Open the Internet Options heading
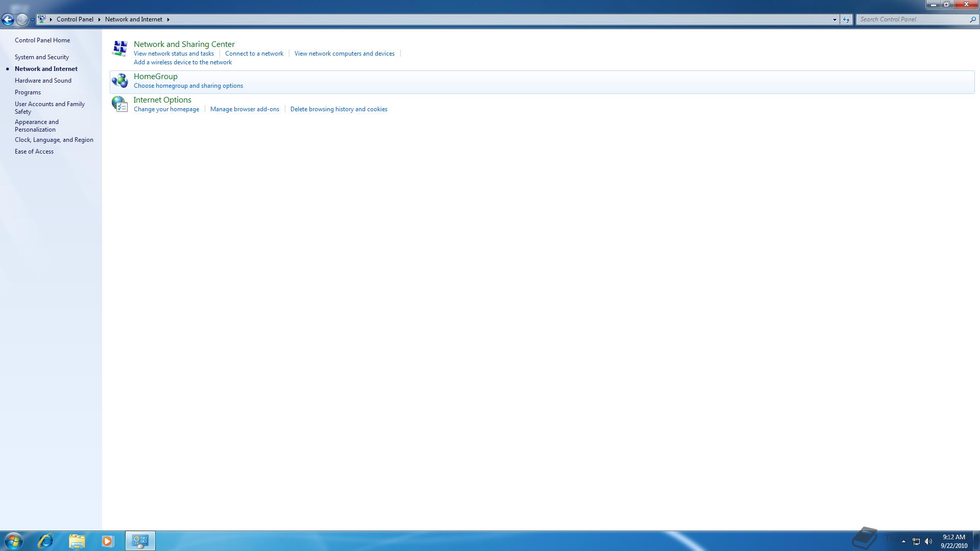 (x=162, y=100)
